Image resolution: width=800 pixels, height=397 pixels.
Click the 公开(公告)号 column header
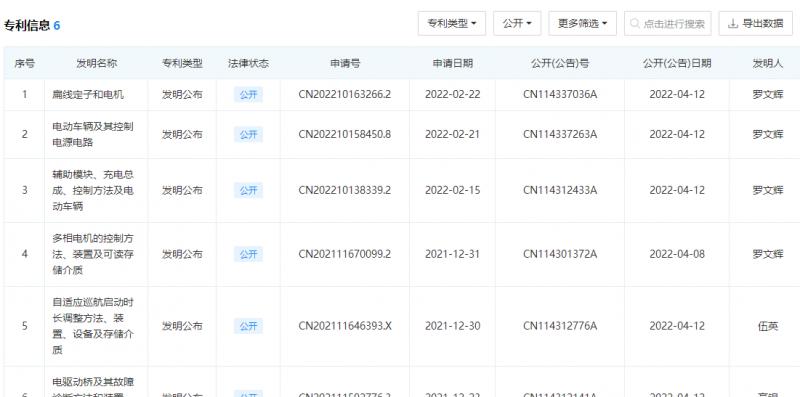pos(560,63)
